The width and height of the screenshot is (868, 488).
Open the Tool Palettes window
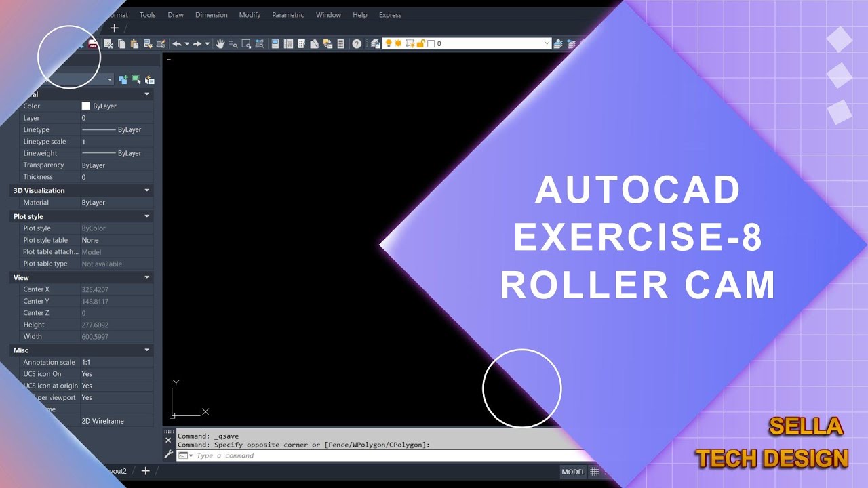click(301, 44)
